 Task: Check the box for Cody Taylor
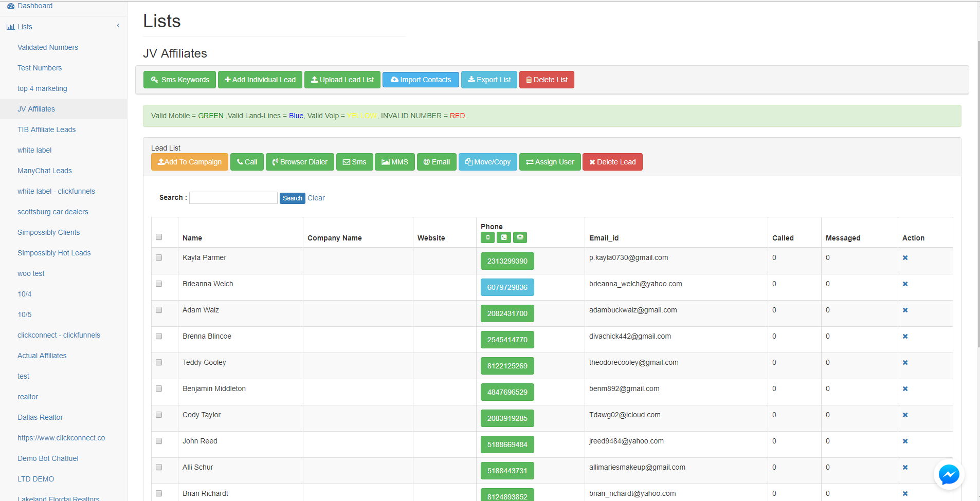tap(159, 415)
